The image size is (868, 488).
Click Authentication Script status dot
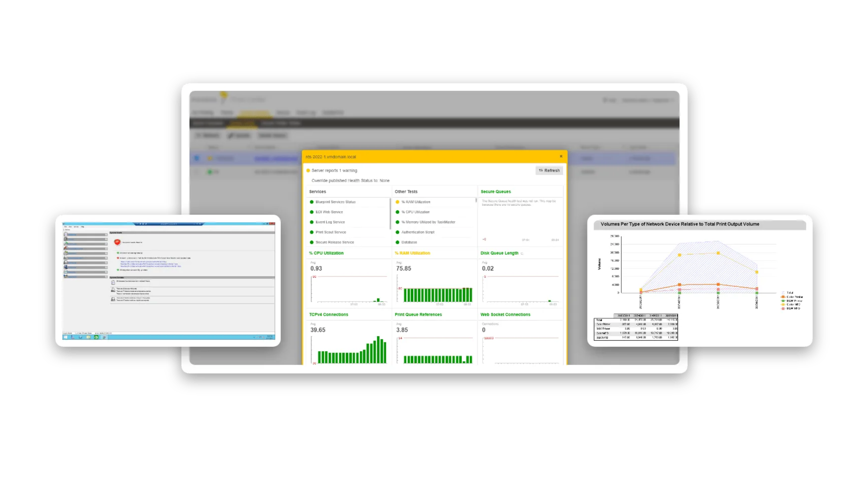pos(397,232)
